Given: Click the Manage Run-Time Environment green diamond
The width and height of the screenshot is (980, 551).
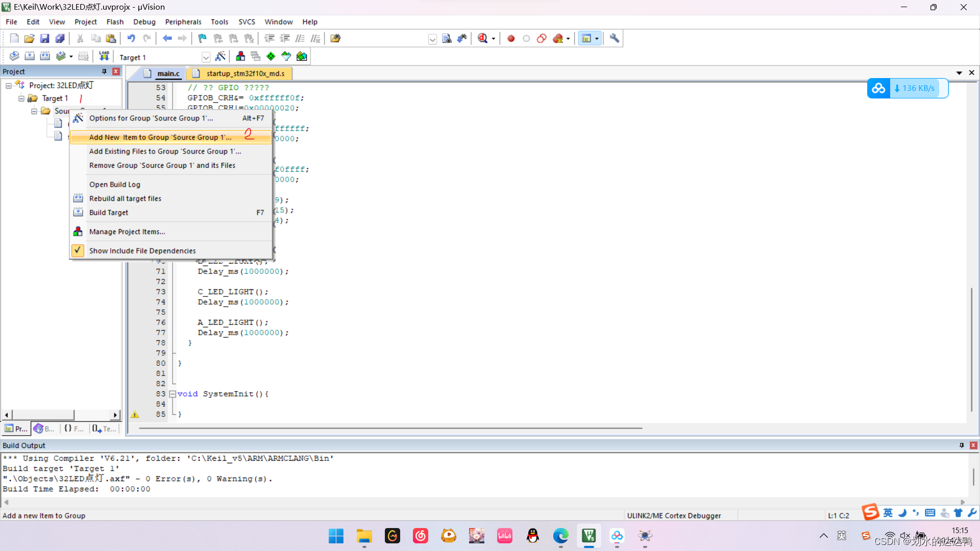Looking at the screenshot, I should [271, 56].
